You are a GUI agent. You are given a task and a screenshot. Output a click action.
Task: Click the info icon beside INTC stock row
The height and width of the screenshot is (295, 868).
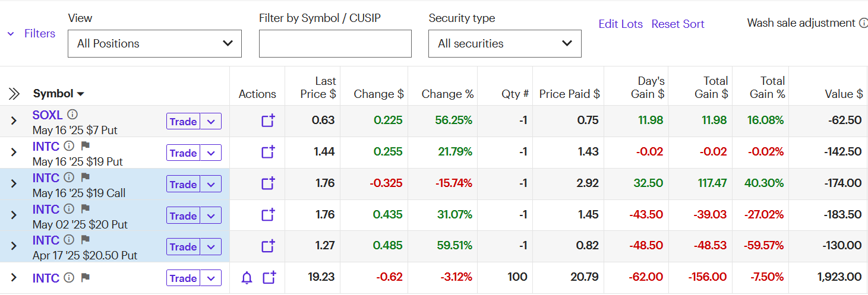[x=69, y=278]
